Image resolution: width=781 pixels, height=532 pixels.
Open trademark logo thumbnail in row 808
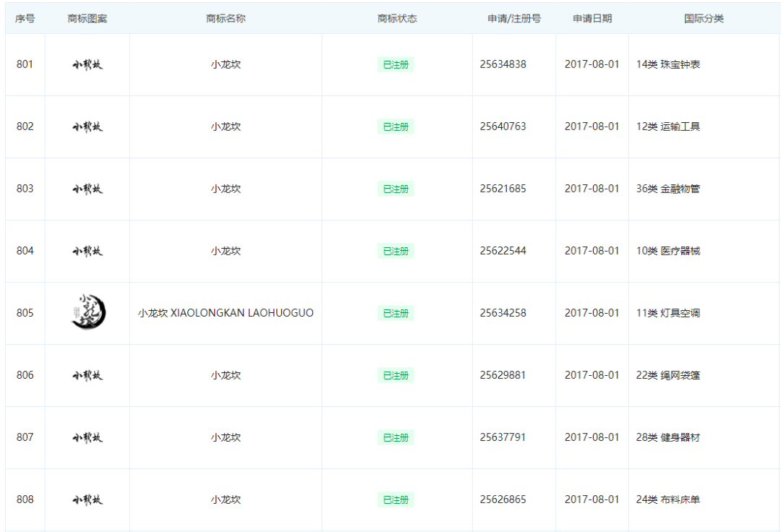[x=88, y=500]
